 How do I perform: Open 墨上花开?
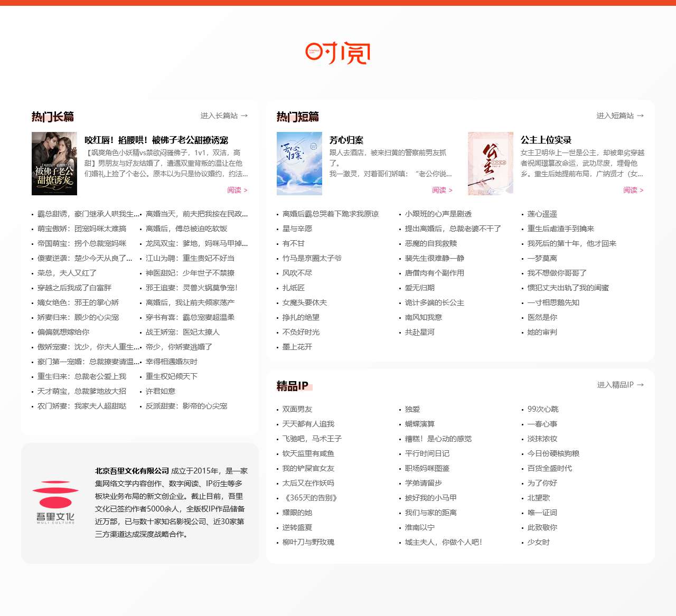pos(297,347)
